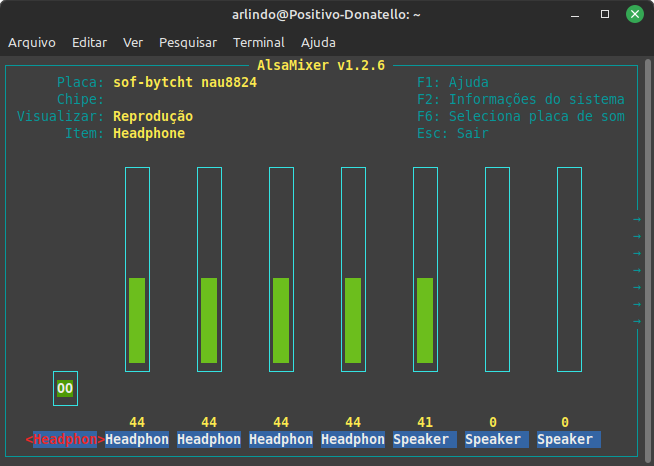Click the value 41 above Speaker
Image resolution: width=654 pixels, height=466 pixels.
[425, 422]
